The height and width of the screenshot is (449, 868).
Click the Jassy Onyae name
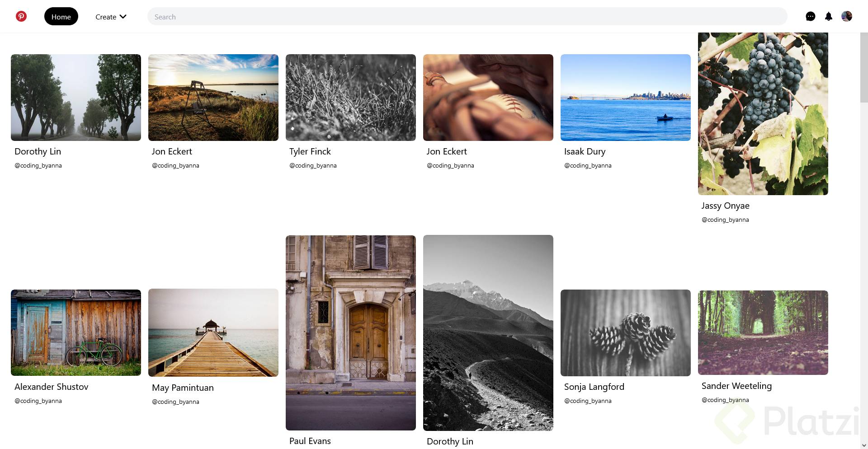coord(725,206)
